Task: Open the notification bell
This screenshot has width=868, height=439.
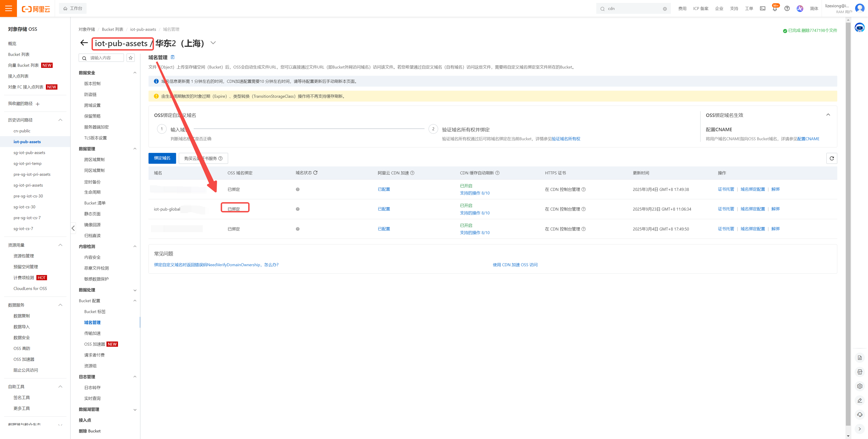Action: (x=775, y=9)
